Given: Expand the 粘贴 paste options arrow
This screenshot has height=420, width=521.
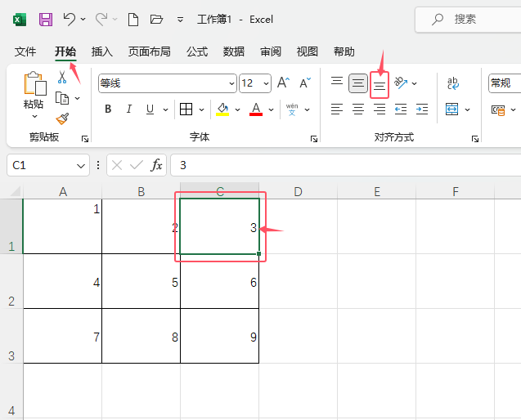Looking at the screenshot, I should 34,117.
